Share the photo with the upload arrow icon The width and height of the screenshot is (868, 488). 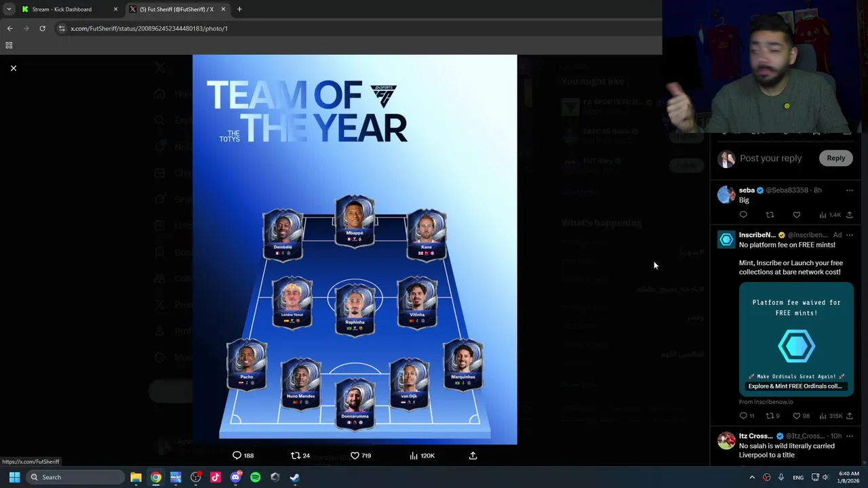point(473,455)
